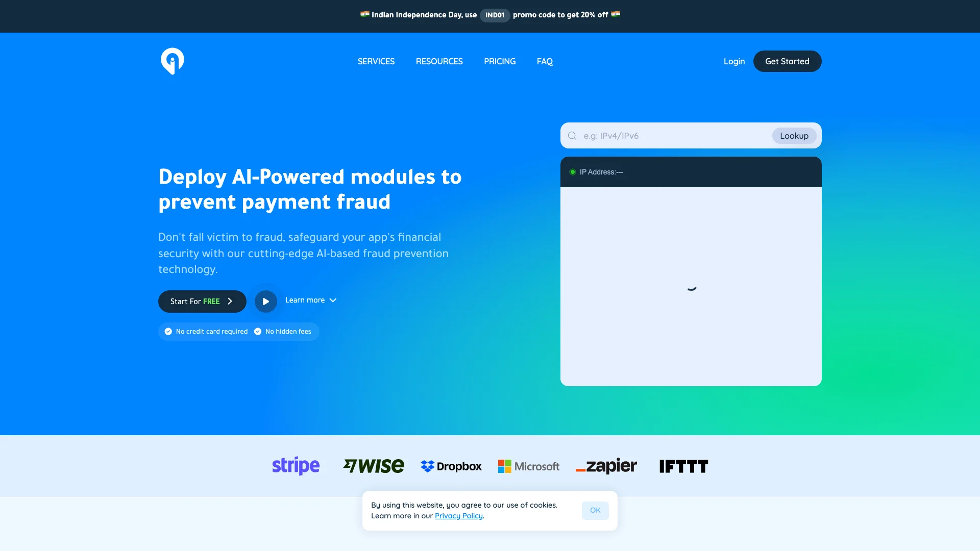Click the Zapier partner logo icon
This screenshot has width=980, height=551.
click(x=606, y=466)
